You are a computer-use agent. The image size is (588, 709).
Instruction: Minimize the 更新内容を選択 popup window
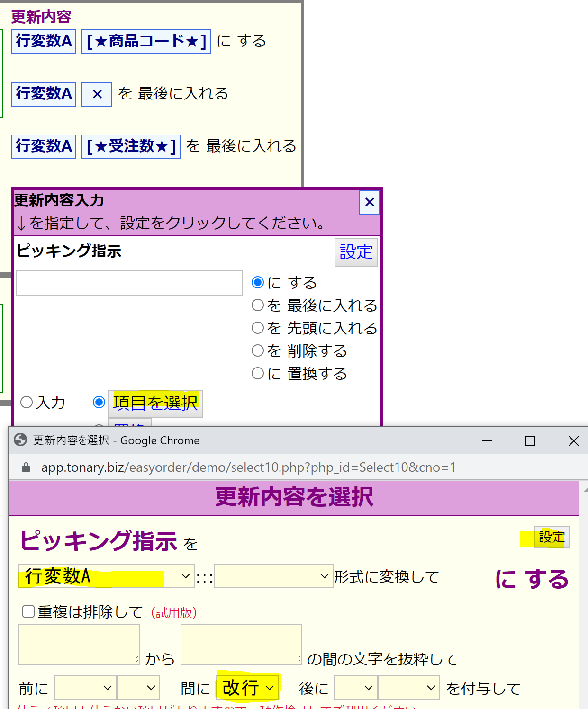(487, 441)
